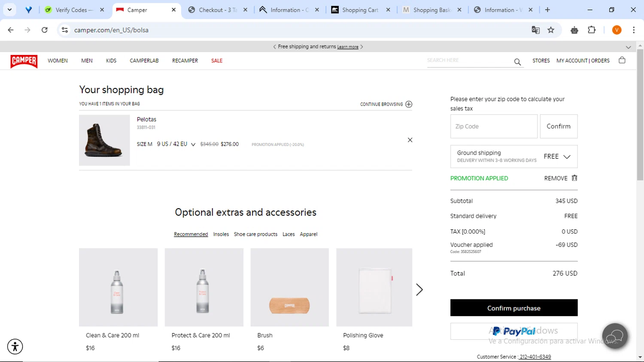Screen dimensions: 644x362
Task: Open the accessibility widget icon
Action: coord(15,347)
